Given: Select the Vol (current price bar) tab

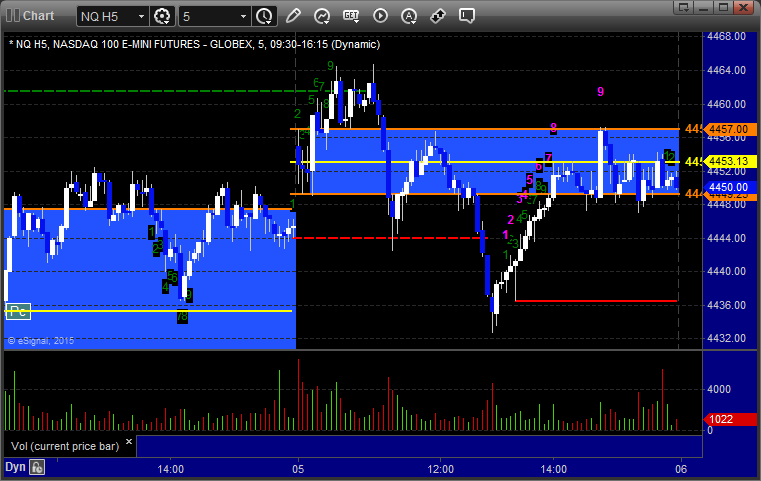Looking at the screenshot, I should (65, 446).
